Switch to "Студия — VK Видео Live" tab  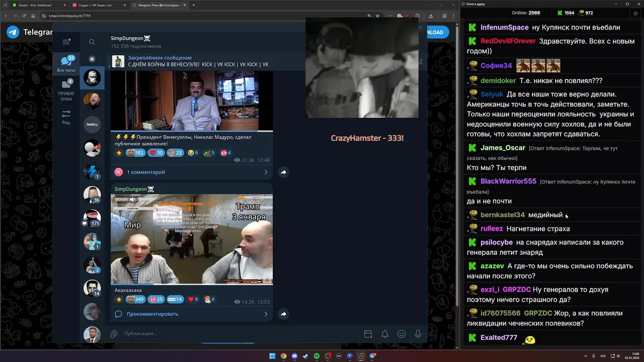click(x=98, y=5)
